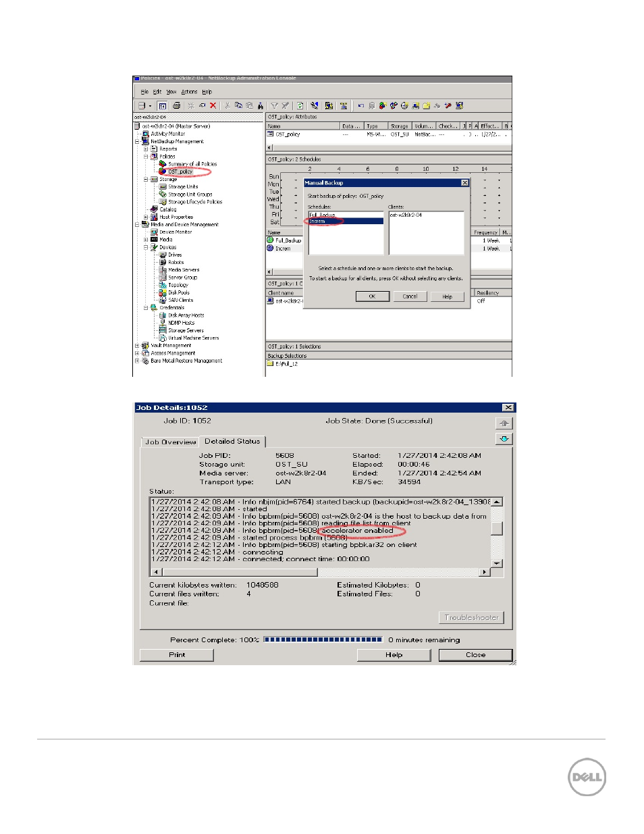Viewport: 644px width, 834px height.
Task: Open the File menu
Action: point(144,92)
